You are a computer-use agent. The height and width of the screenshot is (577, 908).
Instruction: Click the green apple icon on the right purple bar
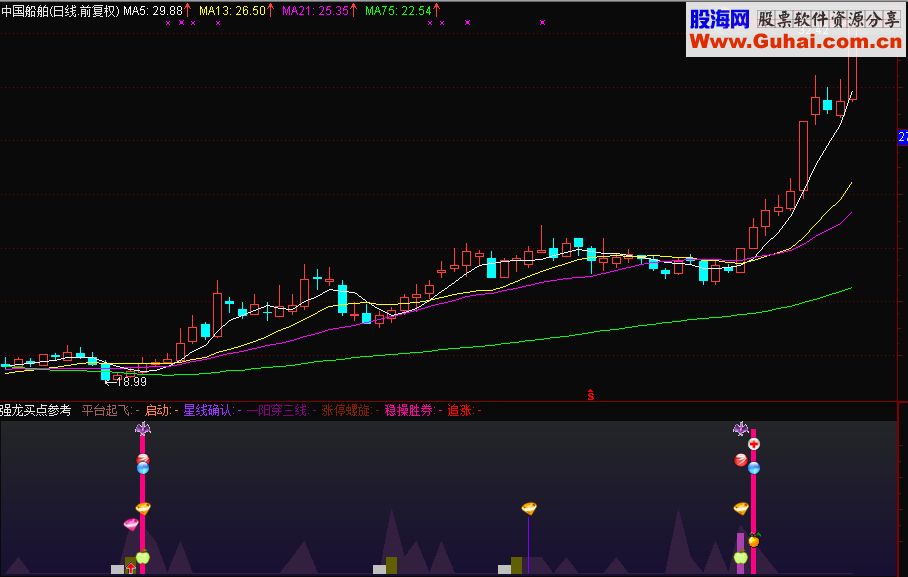[741, 557]
